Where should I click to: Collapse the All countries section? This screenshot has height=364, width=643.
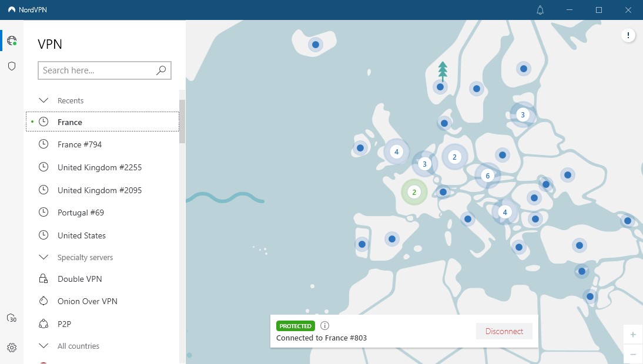pyautogui.click(x=43, y=346)
